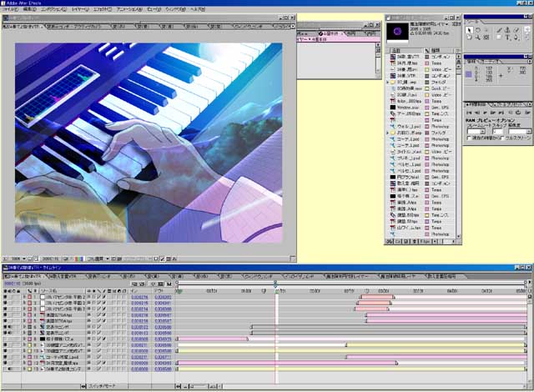Screen dimensions: 534x392
Task: Toggle the loop button in time controls
Action: point(518,113)
